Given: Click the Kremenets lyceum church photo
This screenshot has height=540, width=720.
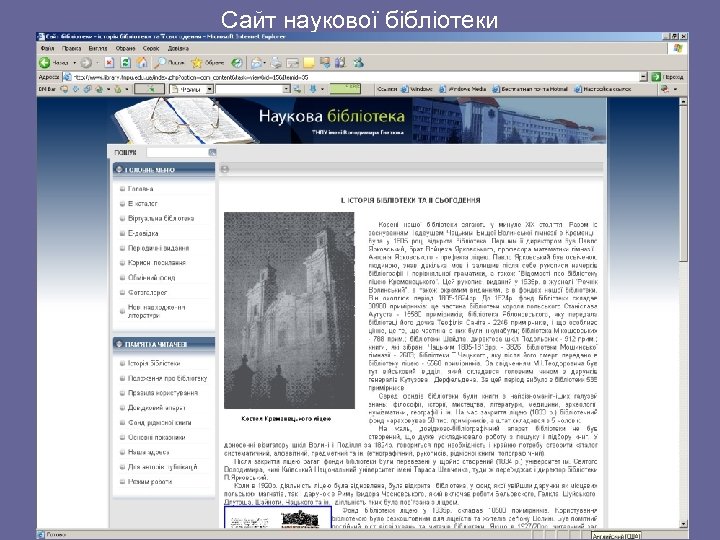Looking at the screenshot, I should tap(289, 310).
